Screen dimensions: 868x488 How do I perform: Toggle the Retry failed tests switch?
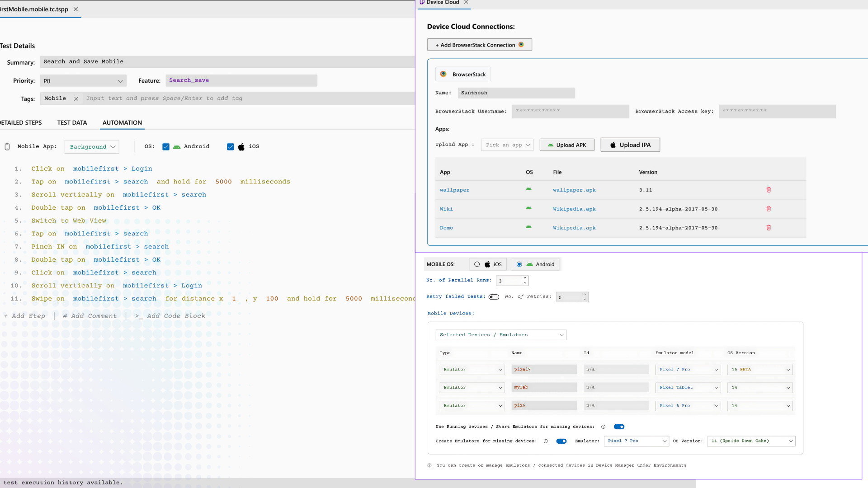tap(494, 296)
